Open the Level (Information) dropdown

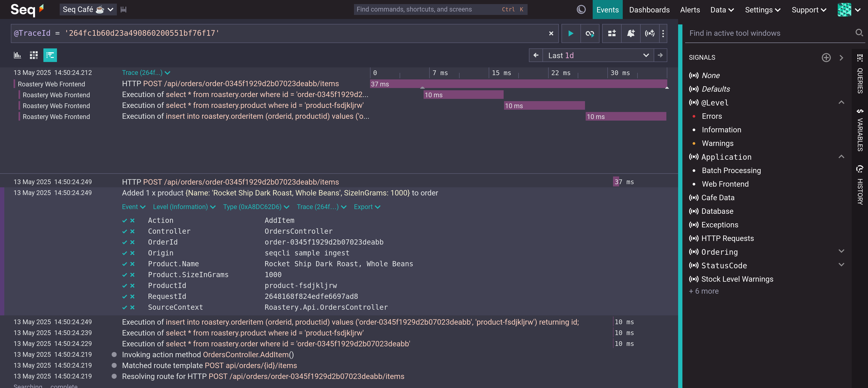(184, 207)
